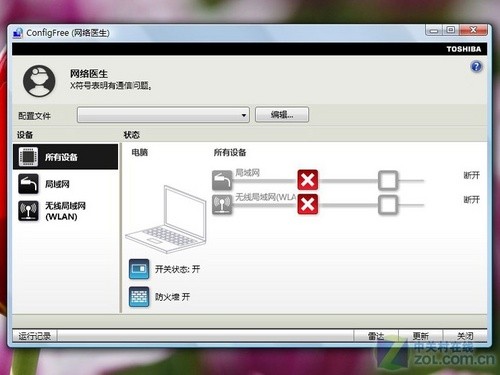Click the 状态 column header
500x375 pixels.
pyautogui.click(x=131, y=135)
